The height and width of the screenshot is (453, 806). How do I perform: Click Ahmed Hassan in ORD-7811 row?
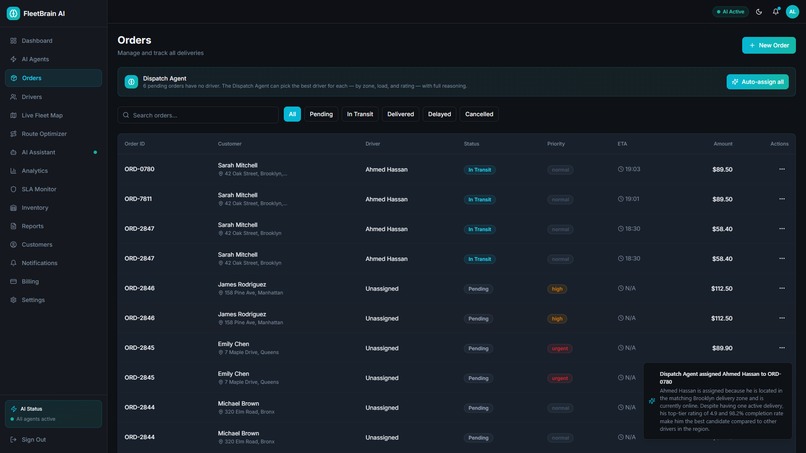pyautogui.click(x=386, y=199)
